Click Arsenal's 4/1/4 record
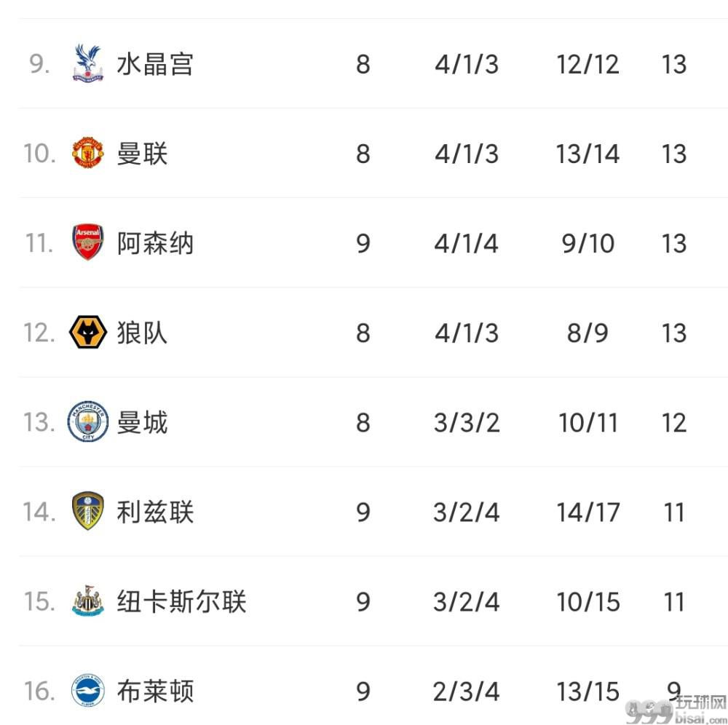The height and width of the screenshot is (725, 728). pos(466,243)
